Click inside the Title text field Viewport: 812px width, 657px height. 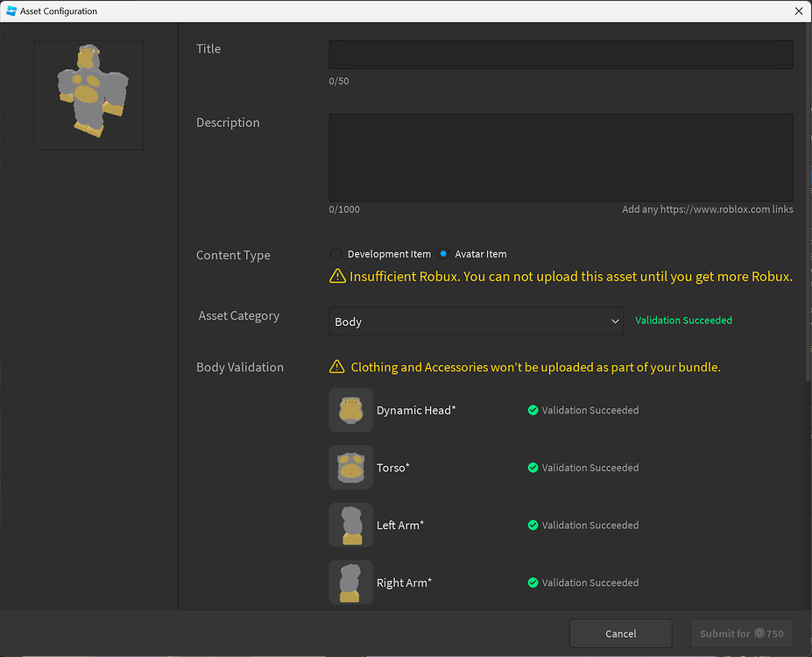[561, 54]
